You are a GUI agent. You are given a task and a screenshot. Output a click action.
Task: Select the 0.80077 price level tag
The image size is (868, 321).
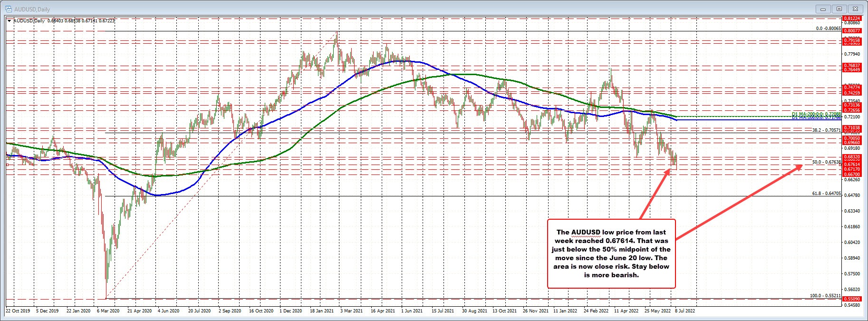coord(851,31)
